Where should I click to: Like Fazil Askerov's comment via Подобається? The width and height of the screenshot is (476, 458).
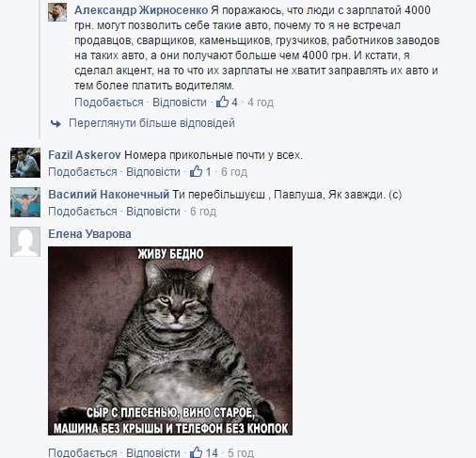coord(83,172)
